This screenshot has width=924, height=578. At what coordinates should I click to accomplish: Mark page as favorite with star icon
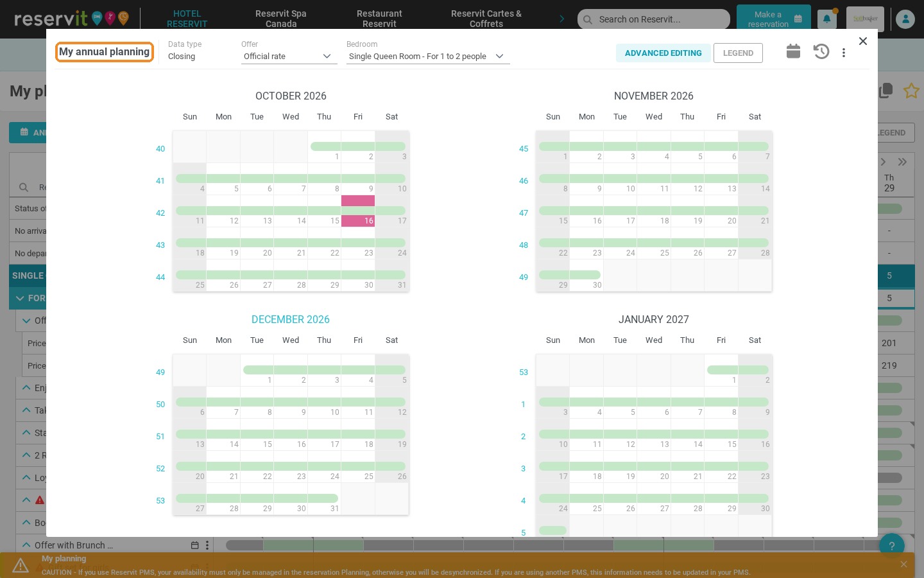pos(911,91)
